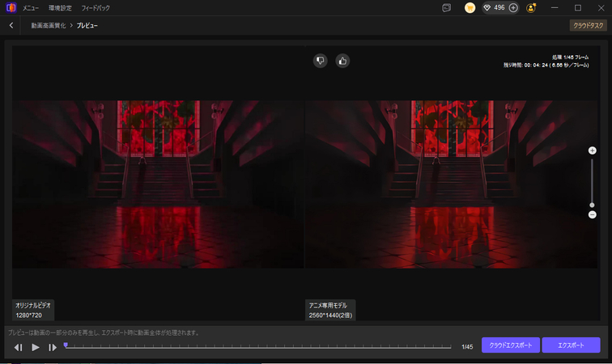The width and height of the screenshot is (612, 364).
Task: Click the screen capture icon in title bar
Action: [446, 7]
